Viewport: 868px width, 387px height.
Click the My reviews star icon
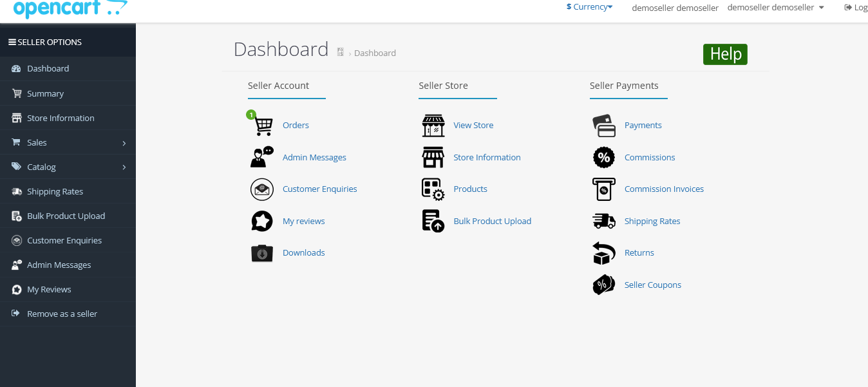click(261, 220)
